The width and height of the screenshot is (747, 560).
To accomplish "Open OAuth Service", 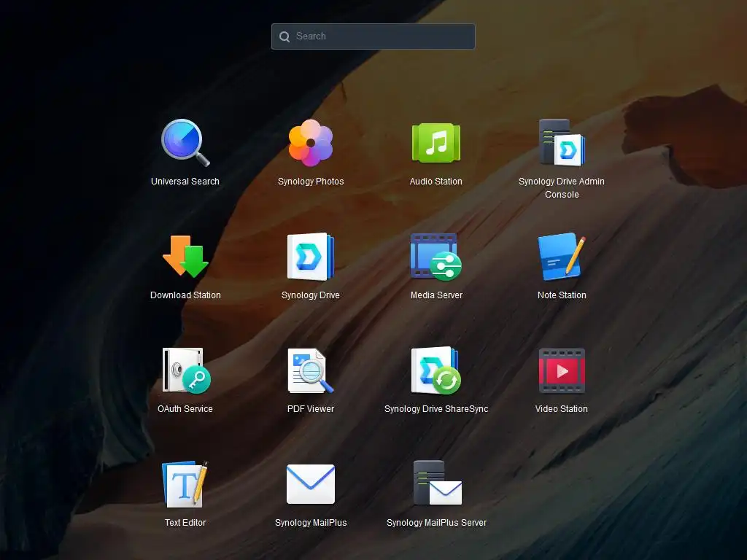I will click(186, 370).
